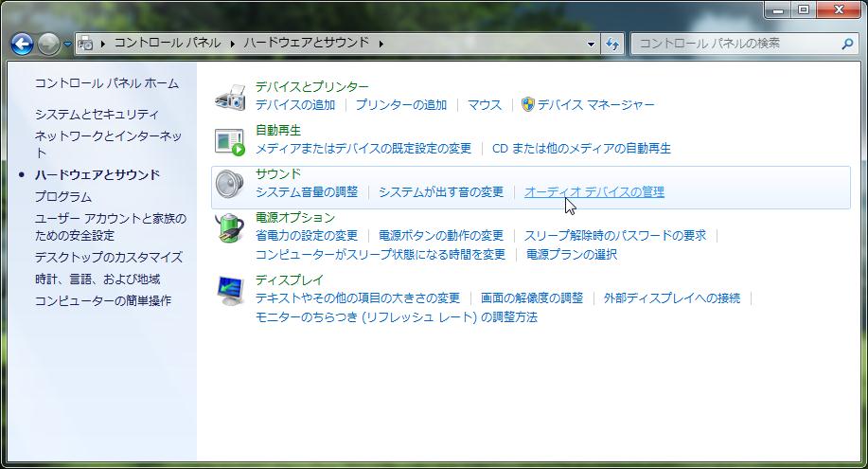The height and width of the screenshot is (469, 868).
Task: Click the Power Options battery icon
Action: coord(230,227)
